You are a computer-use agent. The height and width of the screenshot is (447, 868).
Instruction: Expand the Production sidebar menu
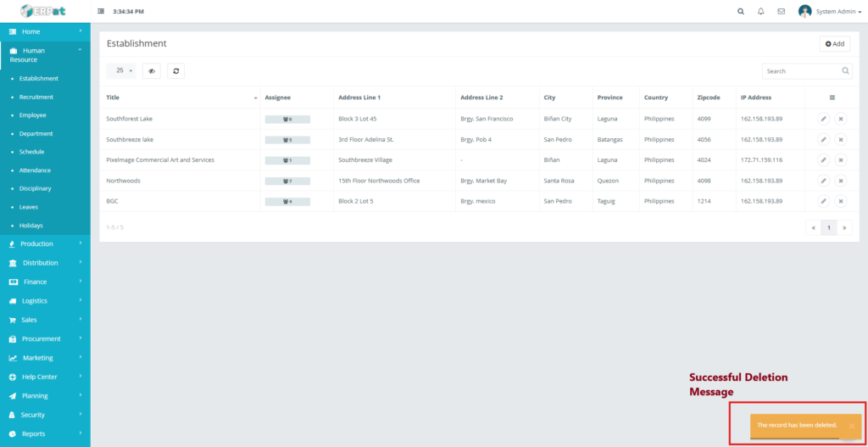coord(45,244)
